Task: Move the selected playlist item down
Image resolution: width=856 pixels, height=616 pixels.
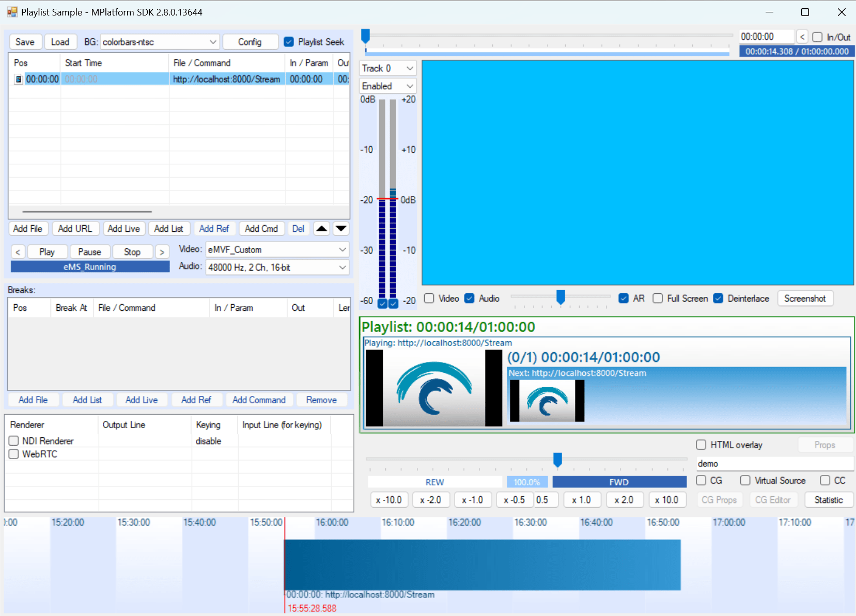Action: pyautogui.click(x=341, y=228)
